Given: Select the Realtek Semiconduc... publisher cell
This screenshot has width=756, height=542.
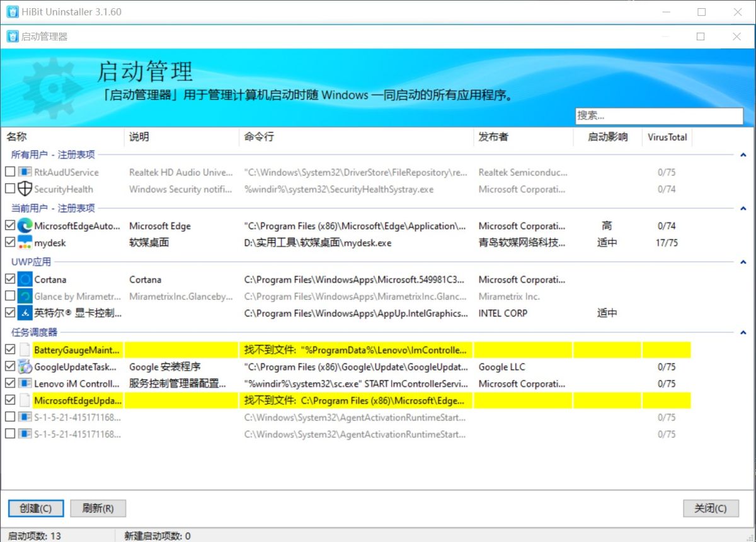Looking at the screenshot, I should coord(523,172).
